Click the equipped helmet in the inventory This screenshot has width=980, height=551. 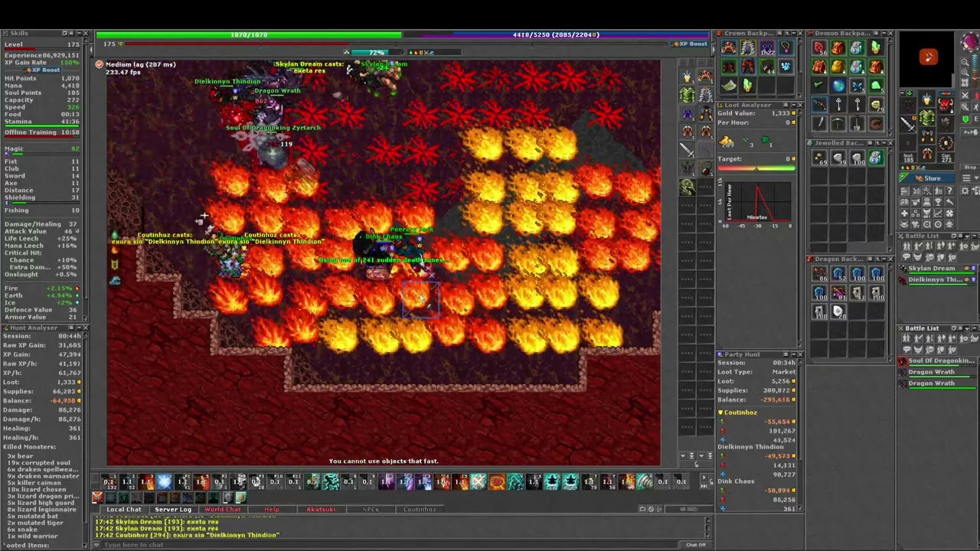[x=927, y=99]
